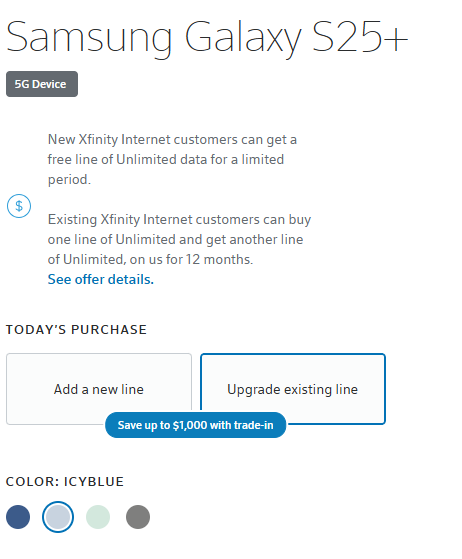462x559 pixels.
Task: Click the TODAY'S PURCHASE heading
Action: point(76,329)
